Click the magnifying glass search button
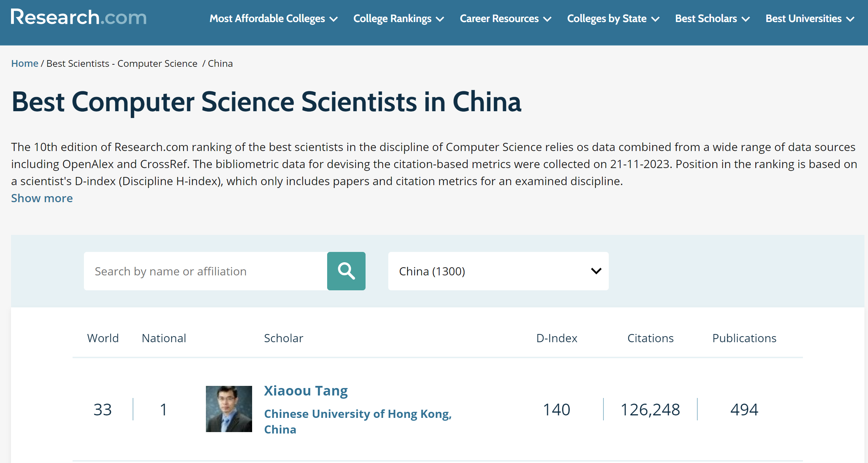 (346, 271)
